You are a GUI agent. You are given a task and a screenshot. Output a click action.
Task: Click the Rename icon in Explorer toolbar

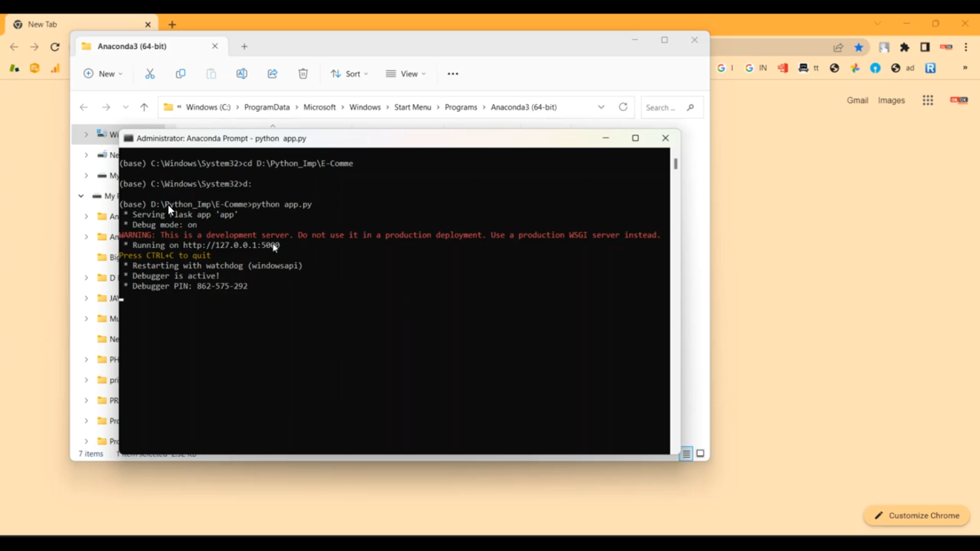[242, 74]
